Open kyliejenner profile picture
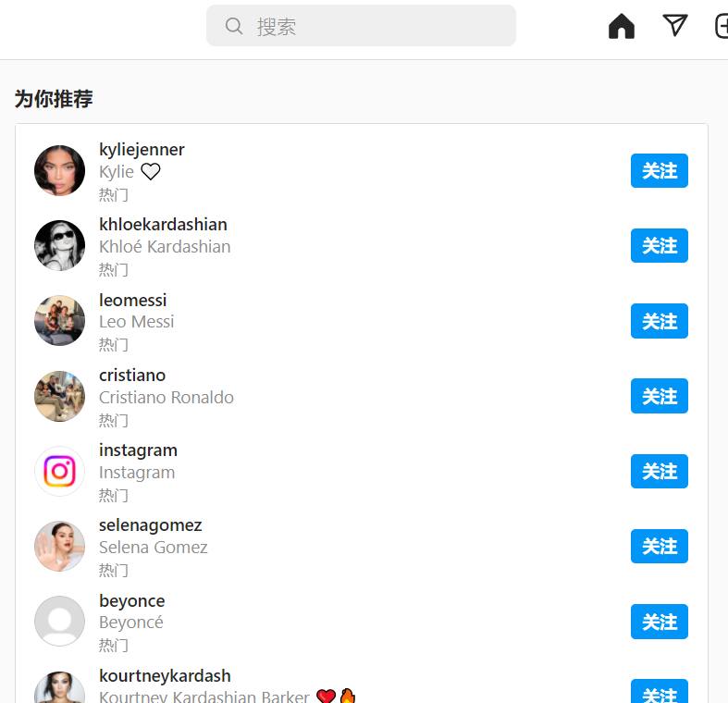728x703 pixels. tap(59, 170)
